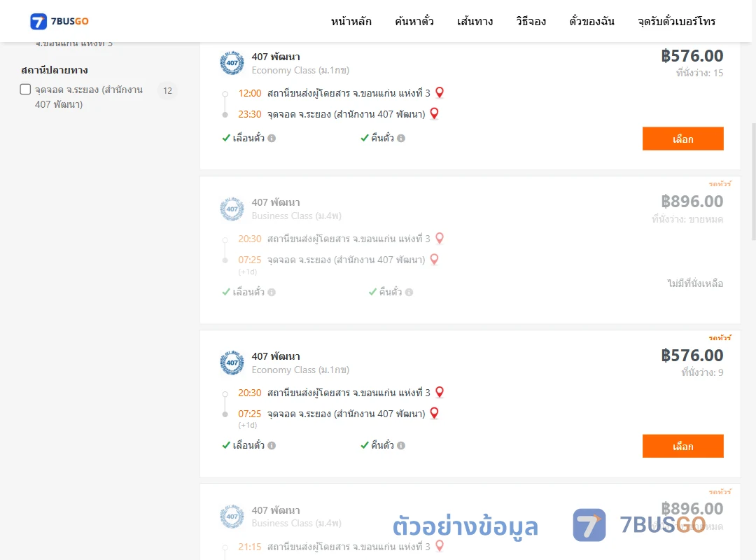Click the ฿576.00 price with 9 seats
Image resolution: width=756 pixels, height=560 pixels.
(x=692, y=356)
